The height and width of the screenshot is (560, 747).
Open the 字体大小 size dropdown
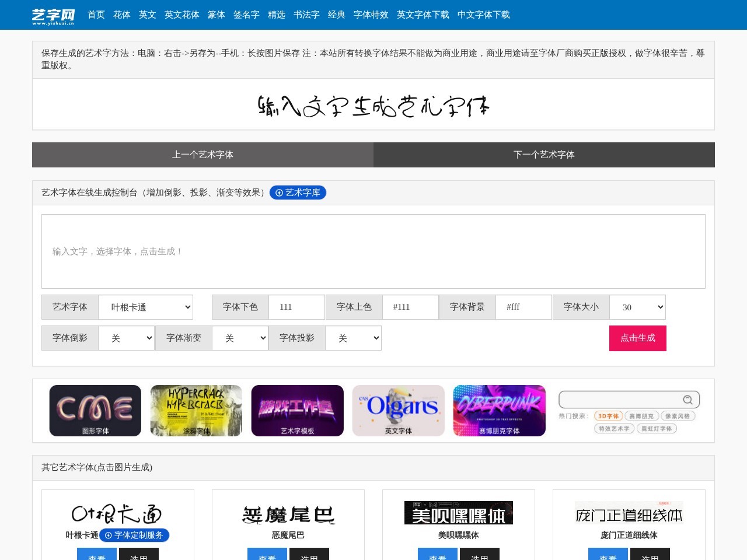pyautogui.click(x=637, y=307)
